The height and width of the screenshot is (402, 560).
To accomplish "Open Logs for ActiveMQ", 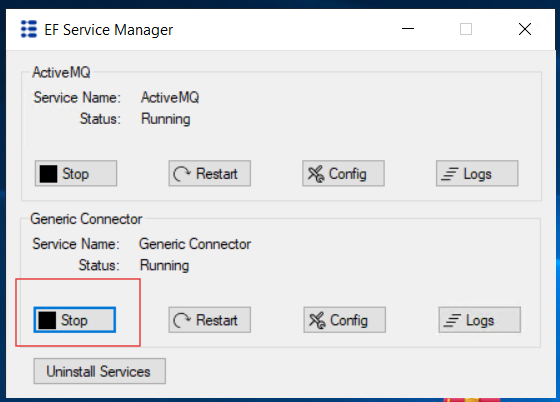I will [x=477, y=174].
